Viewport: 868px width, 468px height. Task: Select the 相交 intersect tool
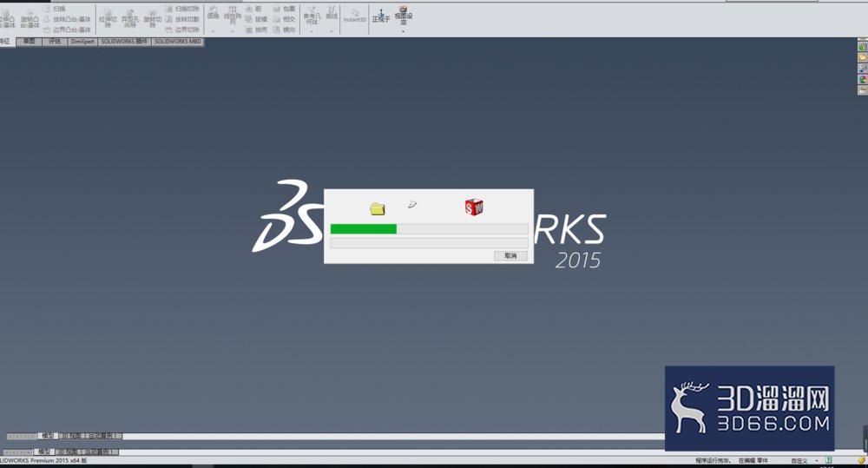[284, 19]
